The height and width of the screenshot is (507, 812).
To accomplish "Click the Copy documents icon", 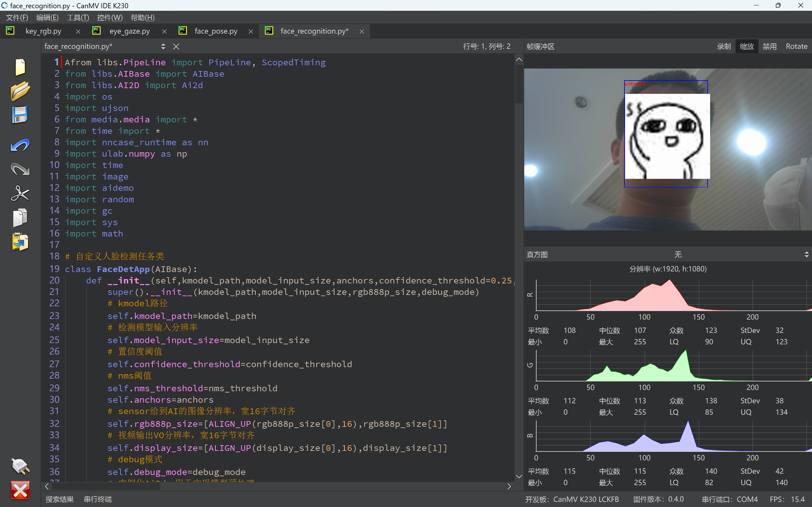I will click(x=20, y=218).
